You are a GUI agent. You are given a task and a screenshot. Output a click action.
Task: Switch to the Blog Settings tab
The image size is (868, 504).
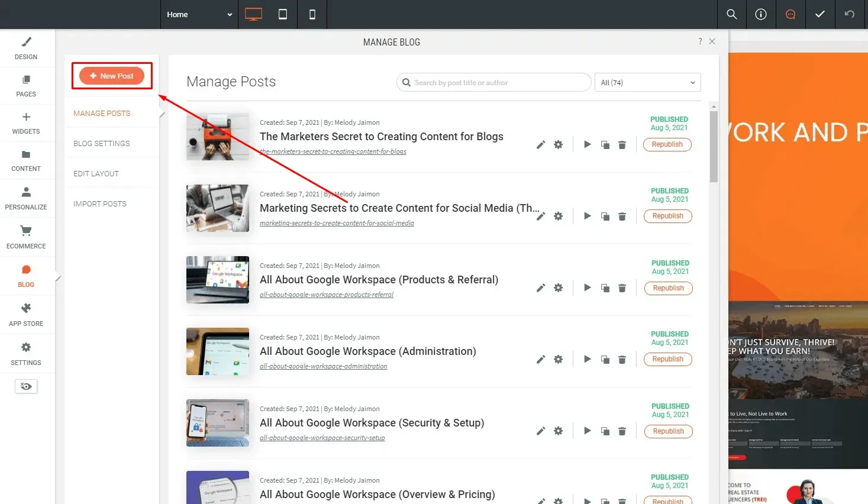point(101,143)
